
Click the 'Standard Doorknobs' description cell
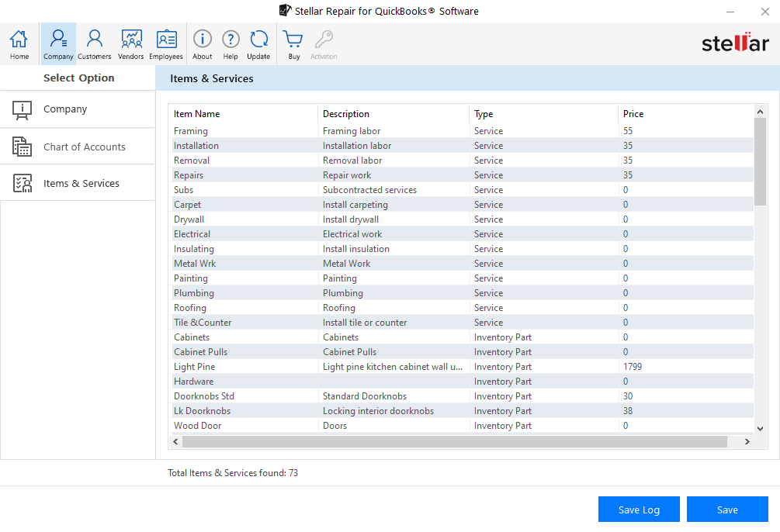tap(365, 396)
